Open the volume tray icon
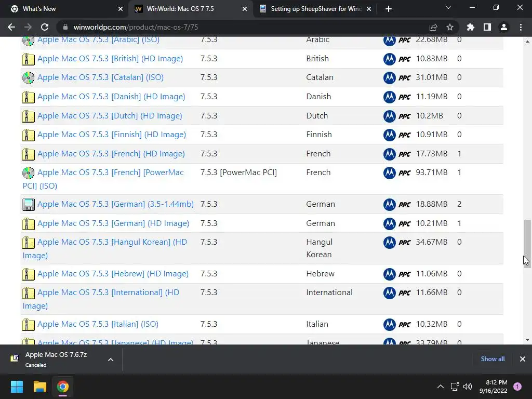Screen dimensions: 532x399 [468, 387]
